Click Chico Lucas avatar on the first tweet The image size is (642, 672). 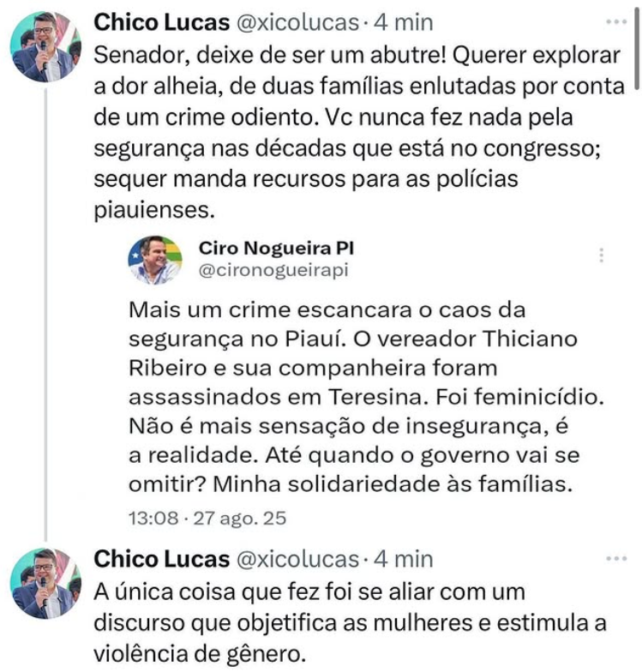pos(45,47)
